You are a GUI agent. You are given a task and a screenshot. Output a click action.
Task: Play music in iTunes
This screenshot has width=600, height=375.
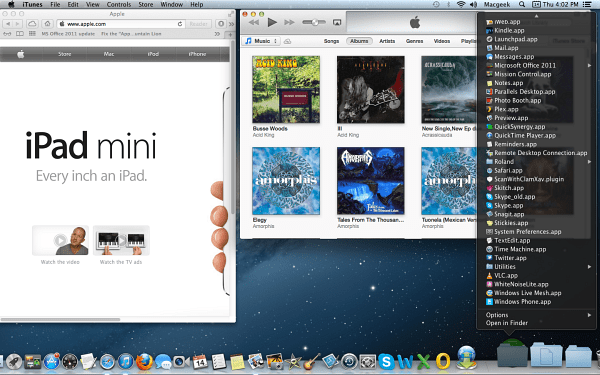point(272,23)
